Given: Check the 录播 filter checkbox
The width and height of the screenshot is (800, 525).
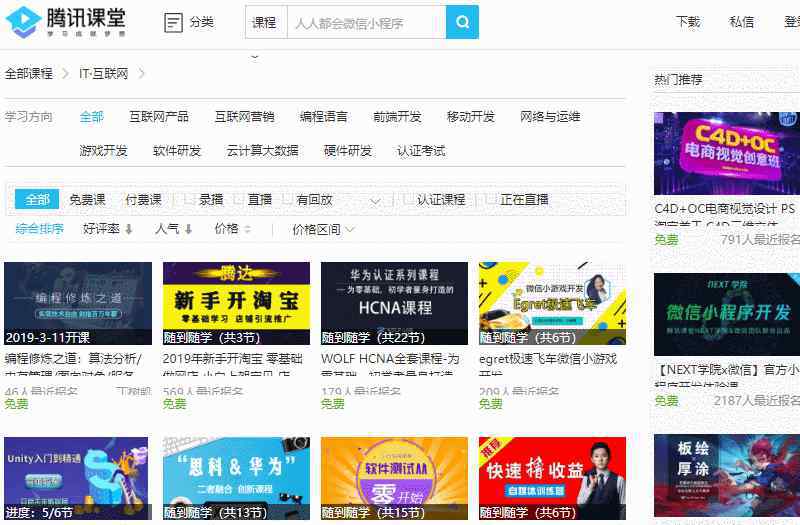Looking at the screenshot, I should (x=189, y=199).
